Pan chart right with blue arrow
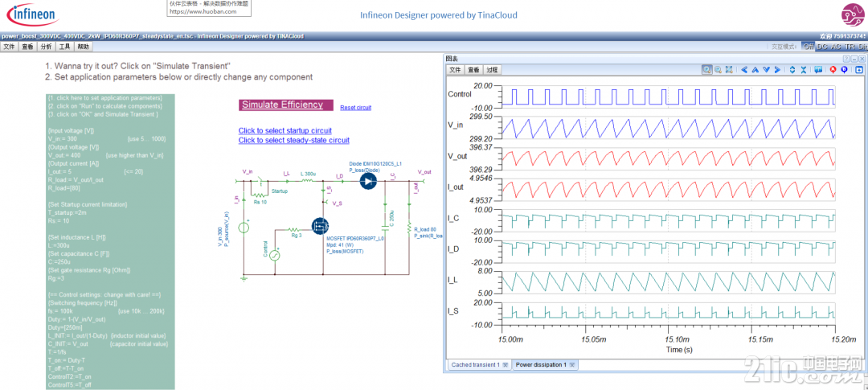Image resolution: width=868 pixels, height=390 pixels. click(777, 69)
